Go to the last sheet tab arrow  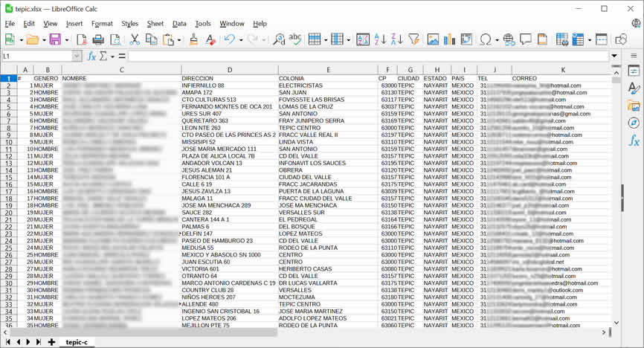pos(38,342)
